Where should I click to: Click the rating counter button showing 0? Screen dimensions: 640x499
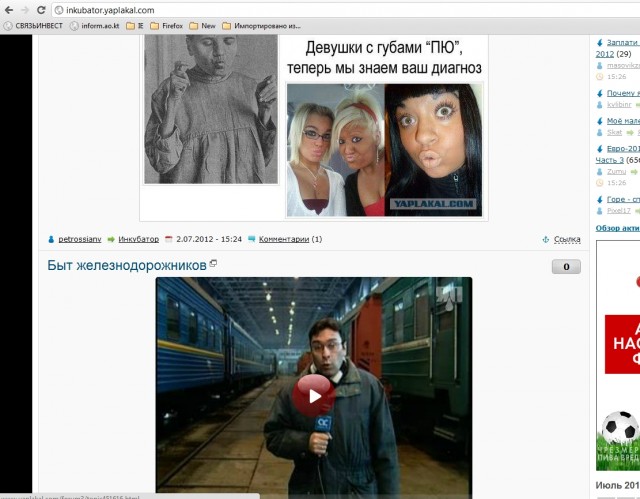565,267
